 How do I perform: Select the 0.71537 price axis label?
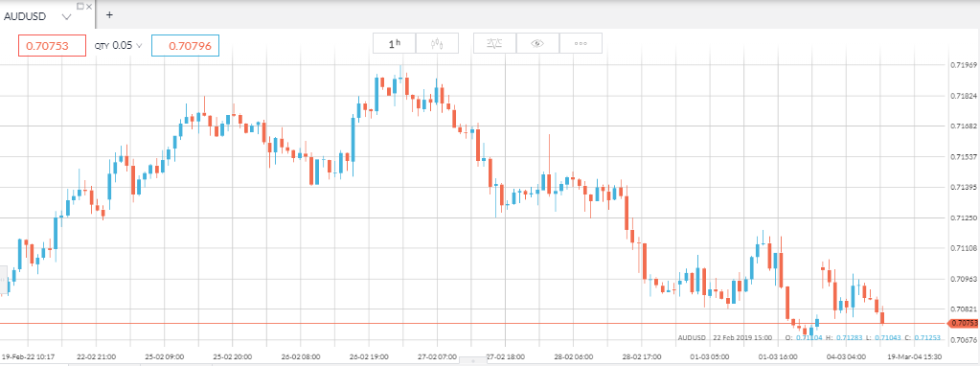point(963,157)
